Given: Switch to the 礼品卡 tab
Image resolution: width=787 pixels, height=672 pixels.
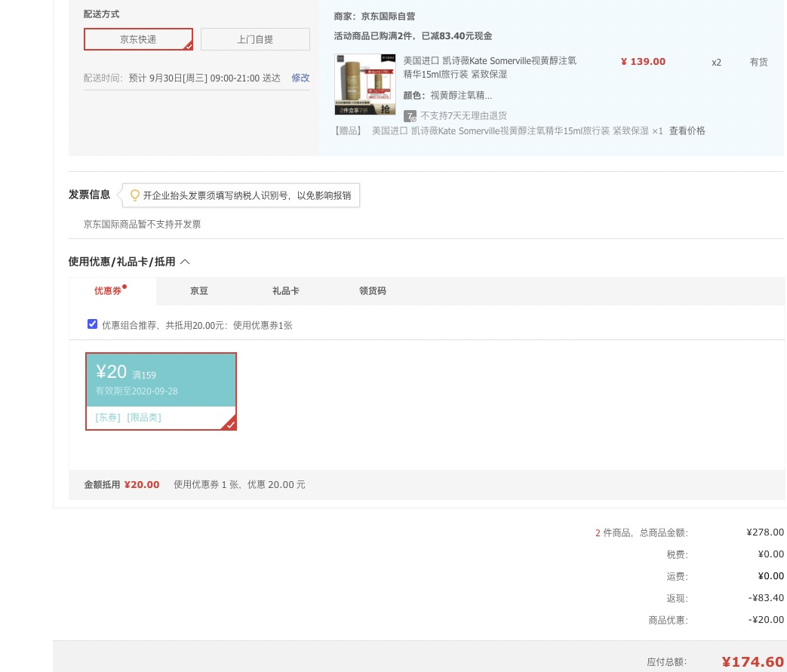Looking at the screenshot, I should 285,290.
